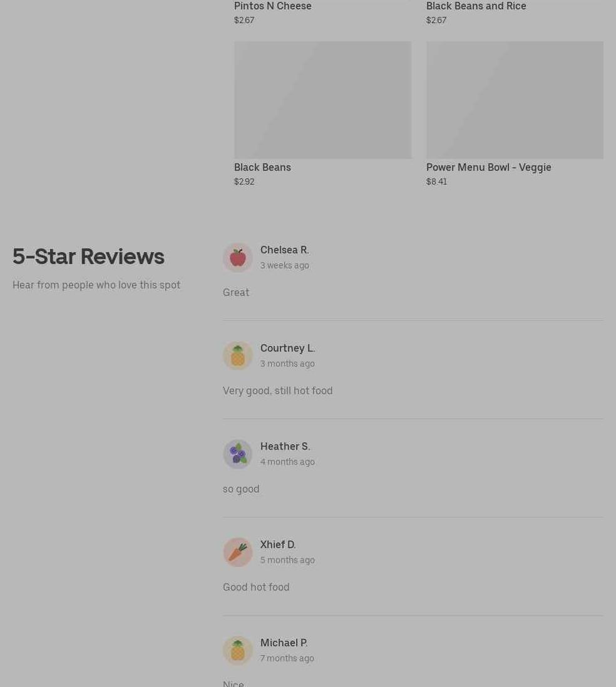Click Xhief D. reviewer name
Viewport: 616px width, 687px height.
click(x=278, y=544)
